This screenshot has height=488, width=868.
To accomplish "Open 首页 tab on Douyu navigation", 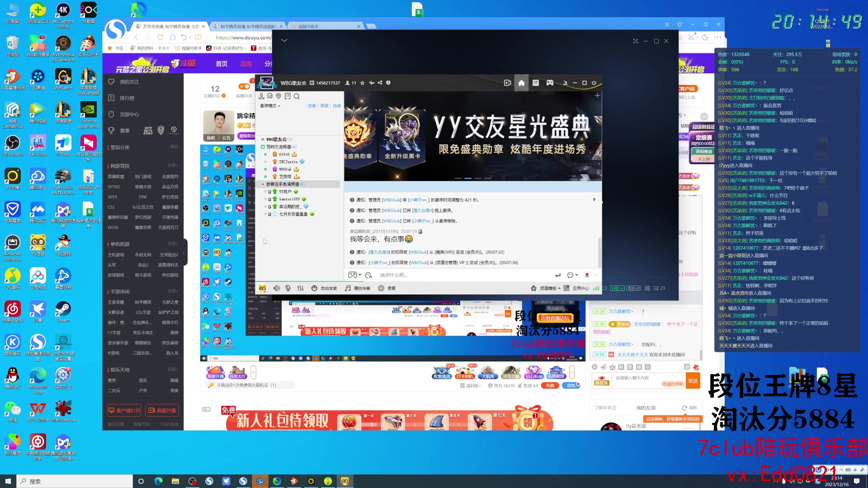I will pyautogui.click(x=222, y=64).
